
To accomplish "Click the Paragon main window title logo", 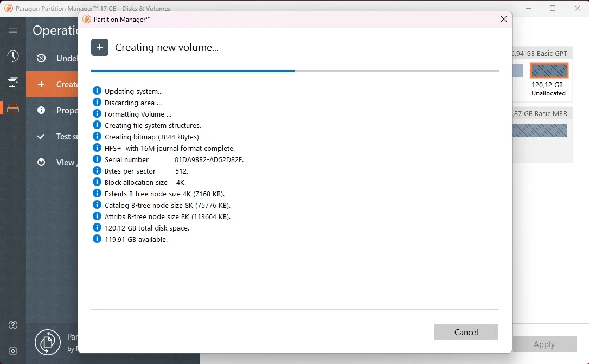I will 8,8.
